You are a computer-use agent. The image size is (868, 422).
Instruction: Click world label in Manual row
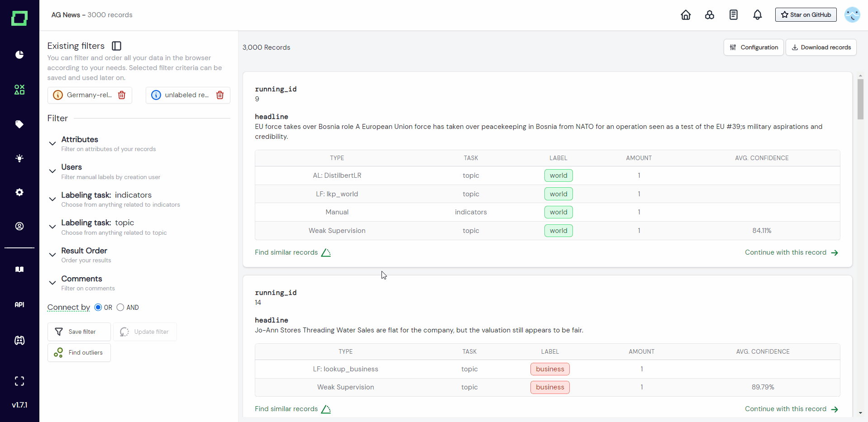click(558, 212)
